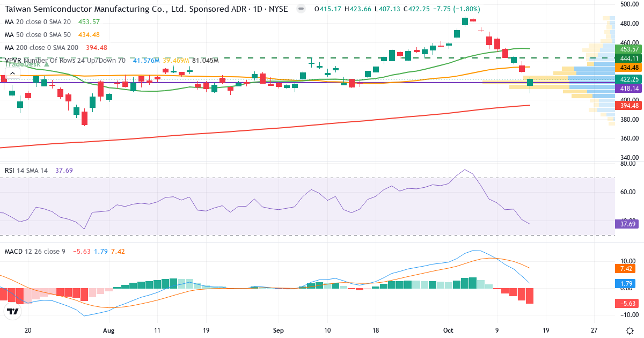Open the TradingView logo link
The height and width of the screenshot is (338, 644).
pos(13,311)
